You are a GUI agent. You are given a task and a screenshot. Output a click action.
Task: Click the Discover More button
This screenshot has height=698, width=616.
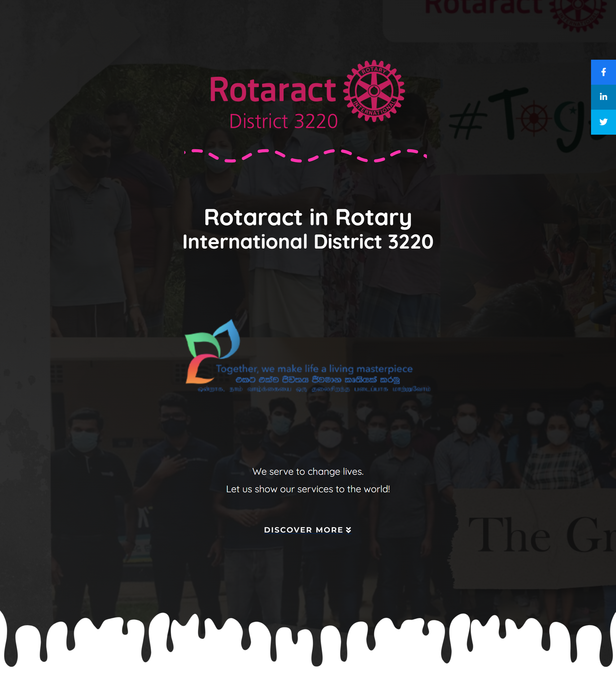click(308, 530)
